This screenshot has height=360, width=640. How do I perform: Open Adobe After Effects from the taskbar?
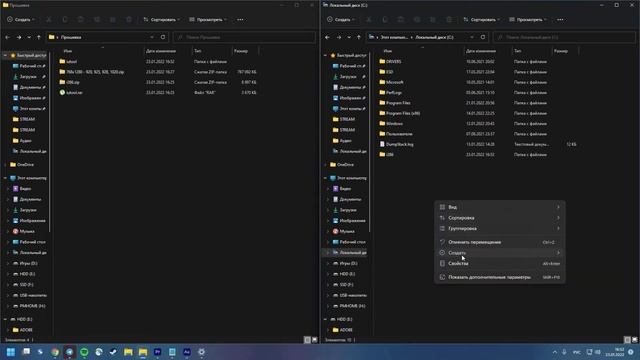pos(187,352)
